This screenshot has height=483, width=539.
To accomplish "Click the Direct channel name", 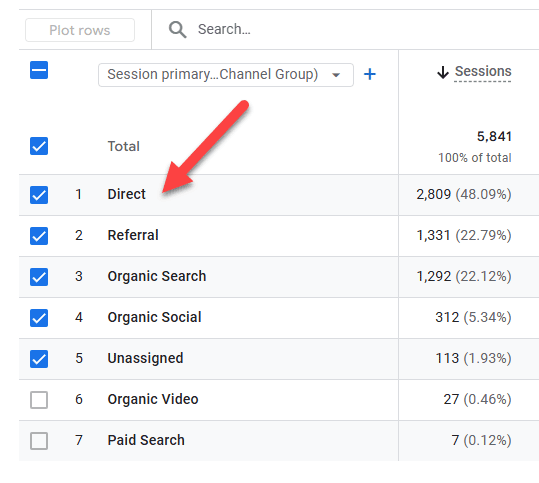I will pyautogui.click(x=126, y=194).
